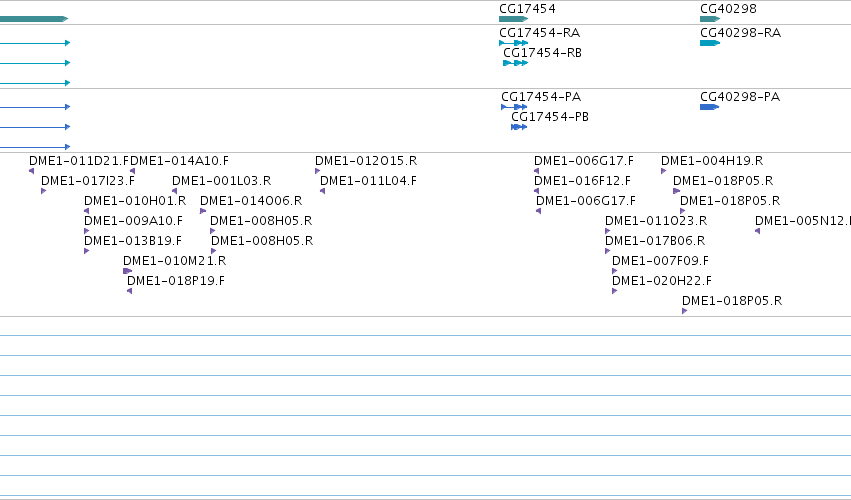This screenshot has width=851, height=500.
Task: Select DME1-001L03.R feature label
Action: 221,181
